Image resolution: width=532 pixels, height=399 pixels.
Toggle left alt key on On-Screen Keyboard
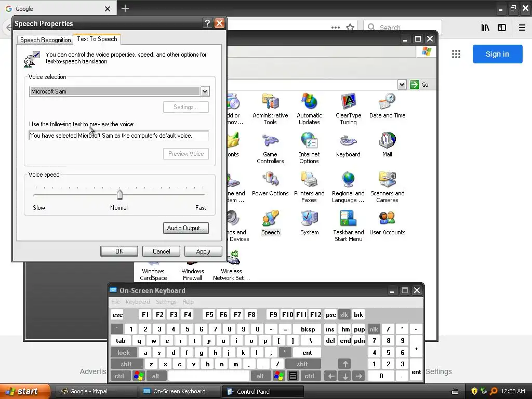[x=155, y=376]
